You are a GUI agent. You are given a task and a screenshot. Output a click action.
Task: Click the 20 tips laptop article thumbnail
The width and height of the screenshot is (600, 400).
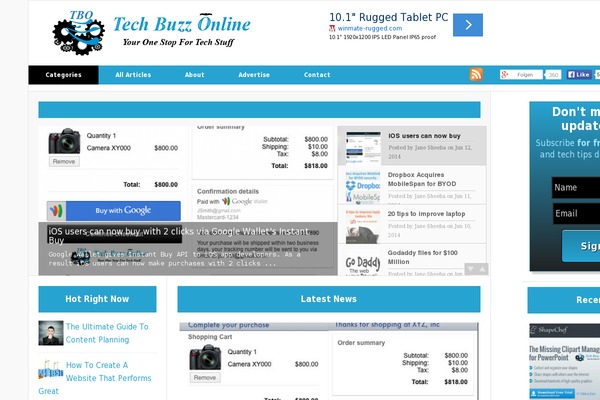pos(363,226)
